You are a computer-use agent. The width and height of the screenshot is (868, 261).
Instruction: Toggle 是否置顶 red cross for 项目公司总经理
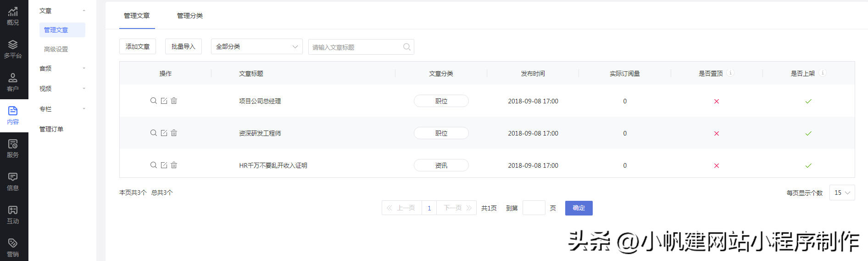(x=717, y=101)
